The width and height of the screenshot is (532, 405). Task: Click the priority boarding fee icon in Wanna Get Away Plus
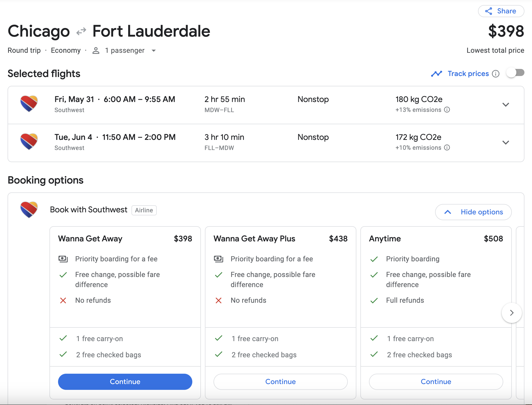[219, 259]
